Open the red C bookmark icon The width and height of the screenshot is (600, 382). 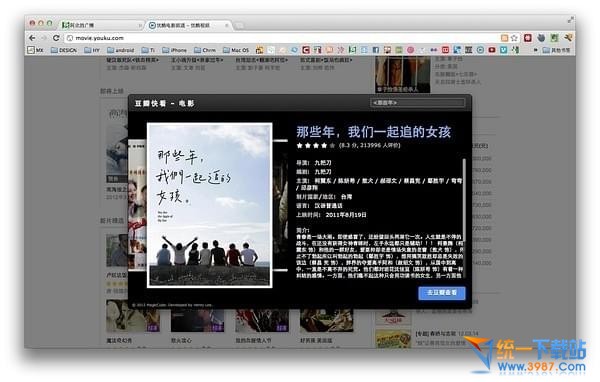click(306, 50)
